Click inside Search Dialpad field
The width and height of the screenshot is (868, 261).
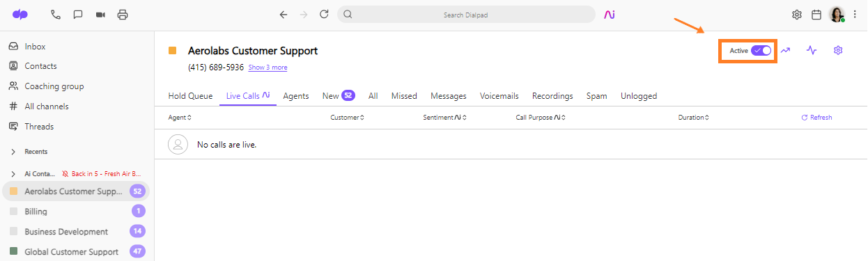pos(466,14)
